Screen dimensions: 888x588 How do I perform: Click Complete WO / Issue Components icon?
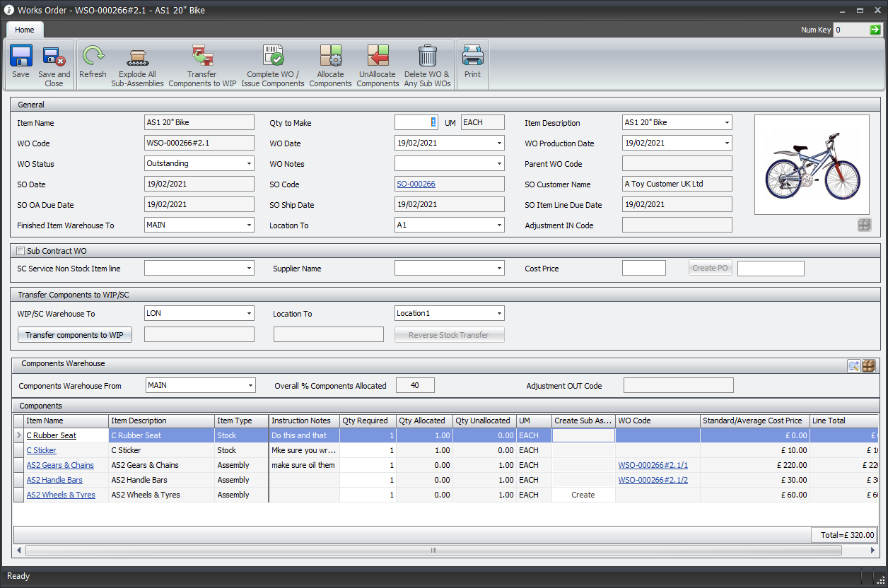tap(273, 57)
